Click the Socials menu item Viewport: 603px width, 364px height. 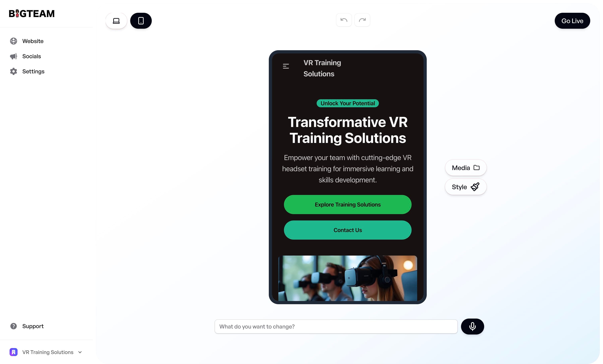pos(31,56)
